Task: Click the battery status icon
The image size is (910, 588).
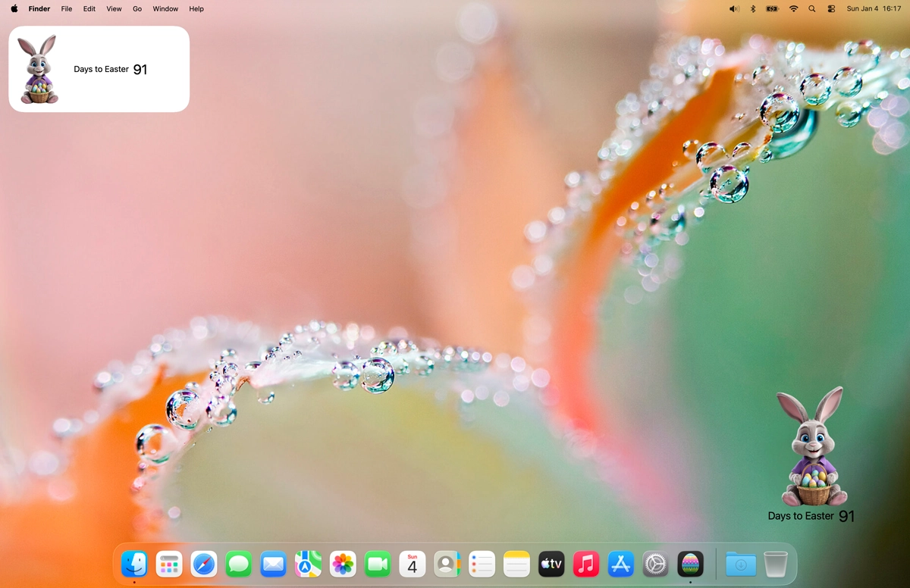Action: tap(772, 8)
